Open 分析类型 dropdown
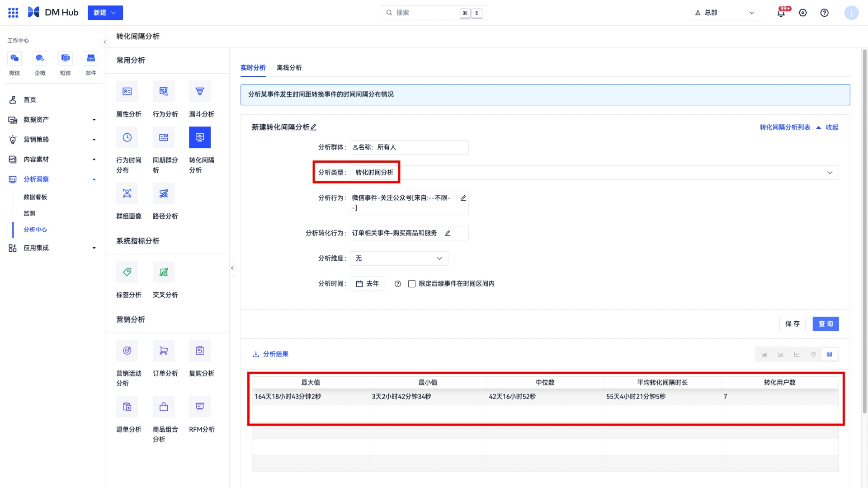The width and height of the screenshot is (868, 488). [x=594, y=173]
